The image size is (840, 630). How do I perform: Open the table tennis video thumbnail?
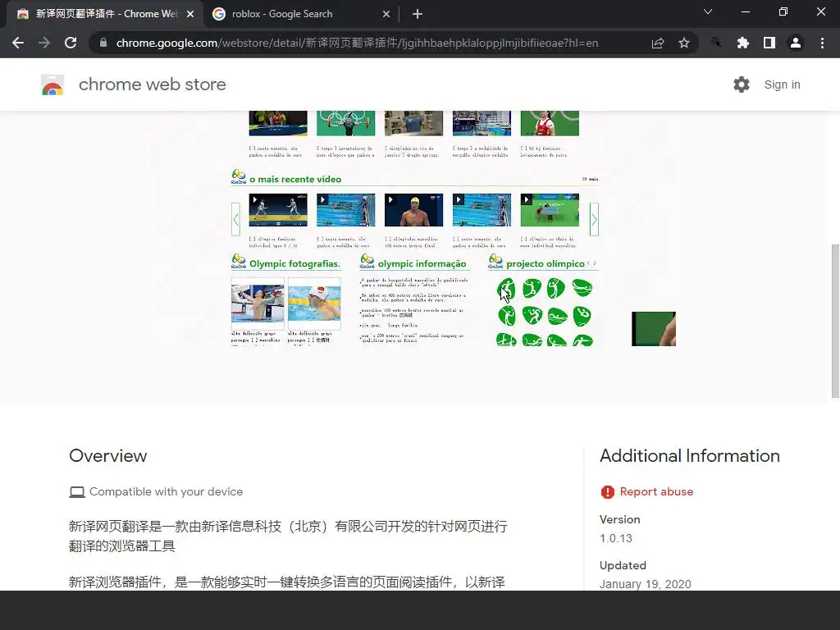550,210
